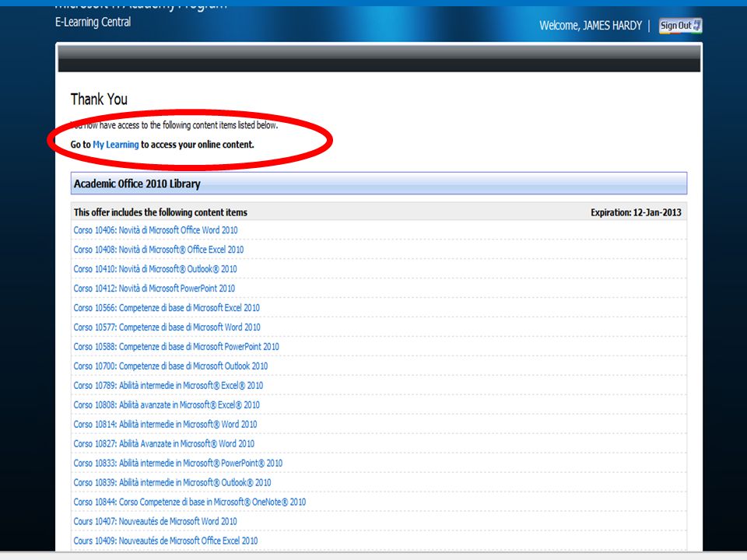This screenshot has width=747, height=560.
Task: Open Corso 10827 Abilità Avanzate Word
Action: coord(164,444)
